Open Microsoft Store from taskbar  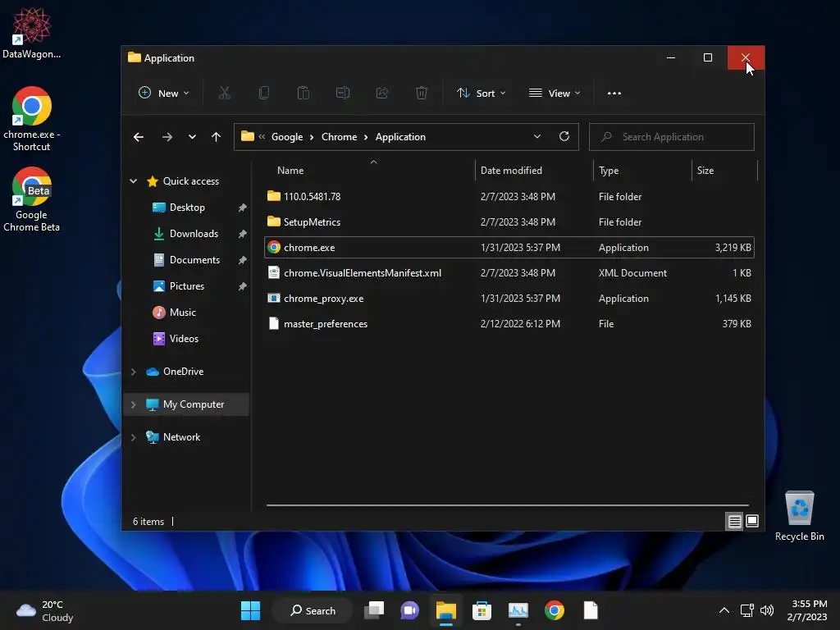click(482, 610)
